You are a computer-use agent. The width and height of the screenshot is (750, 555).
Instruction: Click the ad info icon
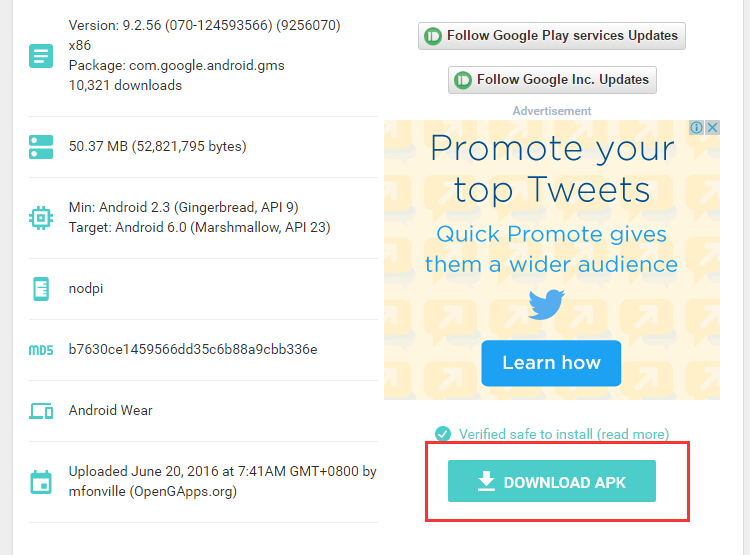coord(696,128)
